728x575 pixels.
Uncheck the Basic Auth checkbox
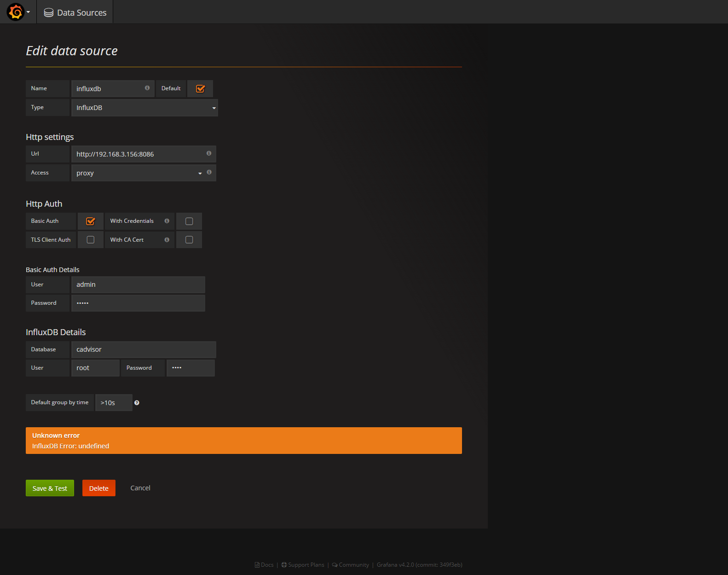click(91, 221)
